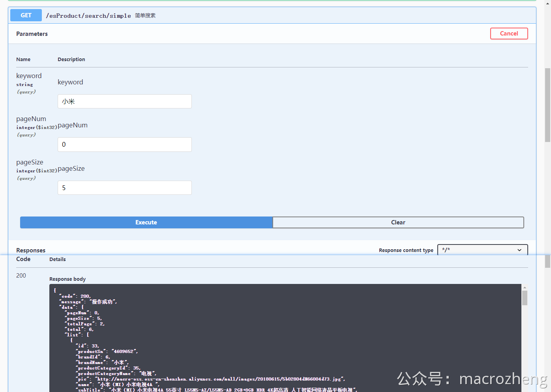Click the Parameters heading
Viewport: 551px width, 392px height.
pyautogui.click(x=32, y=34)
